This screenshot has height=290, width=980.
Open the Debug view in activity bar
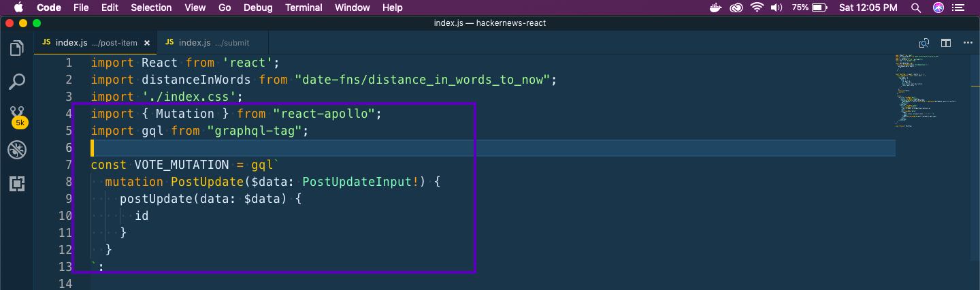point(16,150)
